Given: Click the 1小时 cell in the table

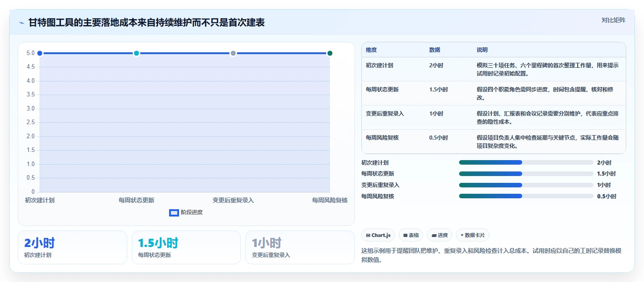Looking at the screenshot, I should click(436, 114).
